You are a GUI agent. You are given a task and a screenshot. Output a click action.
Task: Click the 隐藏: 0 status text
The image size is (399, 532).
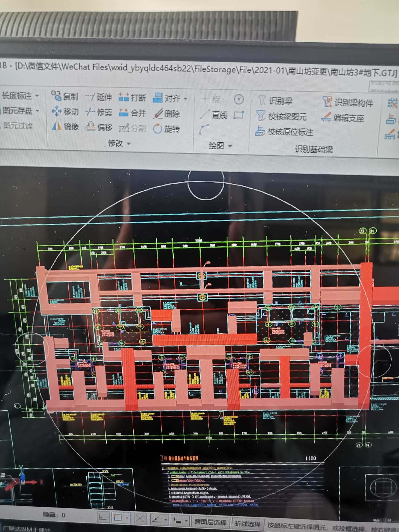(x=54, y=515)
